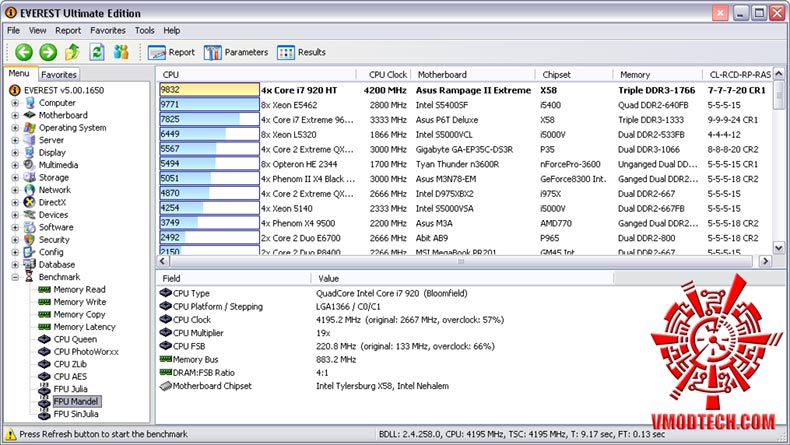The height and width of the screenshot is (445, 790).
Task: Expand the Network tree node
Action: (15, 190)
